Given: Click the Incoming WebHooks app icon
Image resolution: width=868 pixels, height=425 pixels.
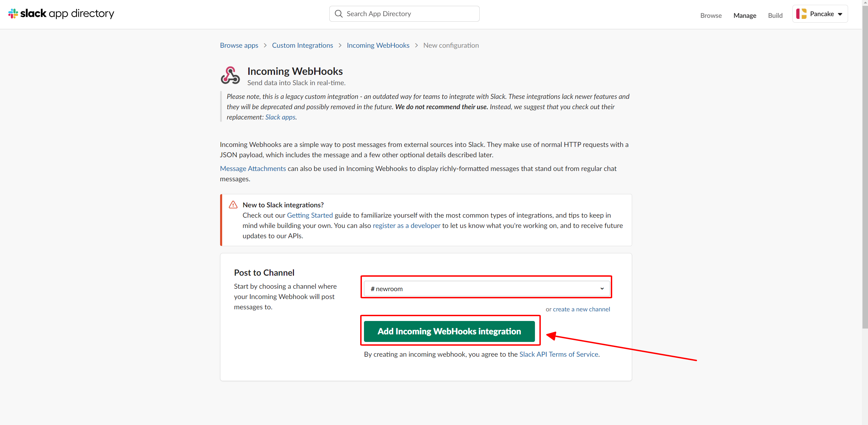Looking at the screenshot, I should [230, 76].
